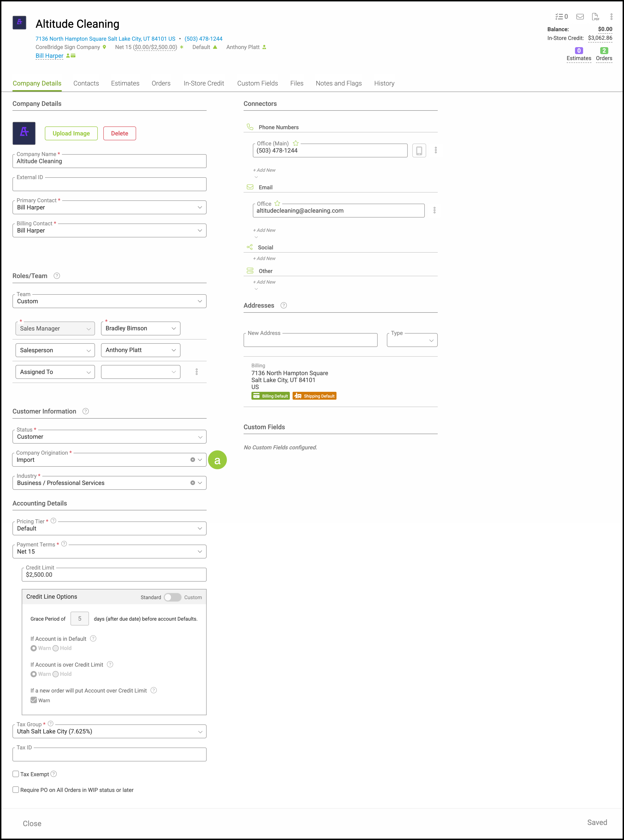Toggle Credit Line Options Standard/Custom switch
The image size is (624, 840).
click(x=172, y=597)
